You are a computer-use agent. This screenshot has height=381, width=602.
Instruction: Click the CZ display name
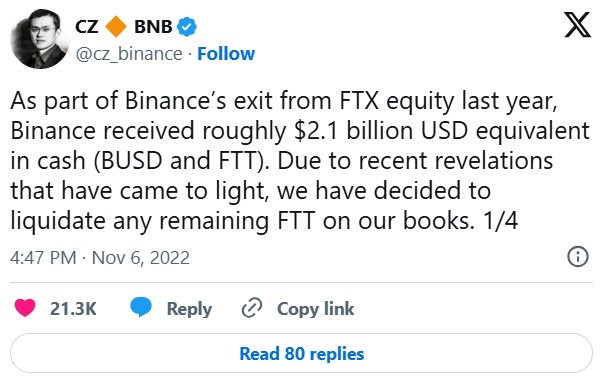click(87, 27)
